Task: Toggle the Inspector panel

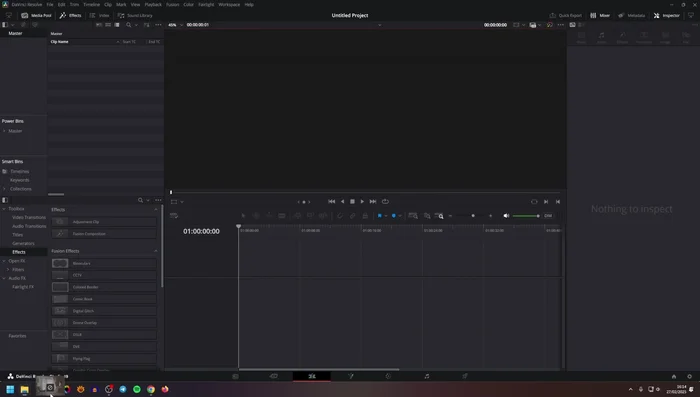Action: click(667, 15)
